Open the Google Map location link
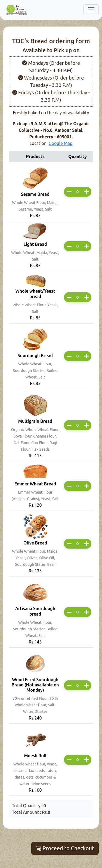102x868 pixels. click(x=60, y=143)
